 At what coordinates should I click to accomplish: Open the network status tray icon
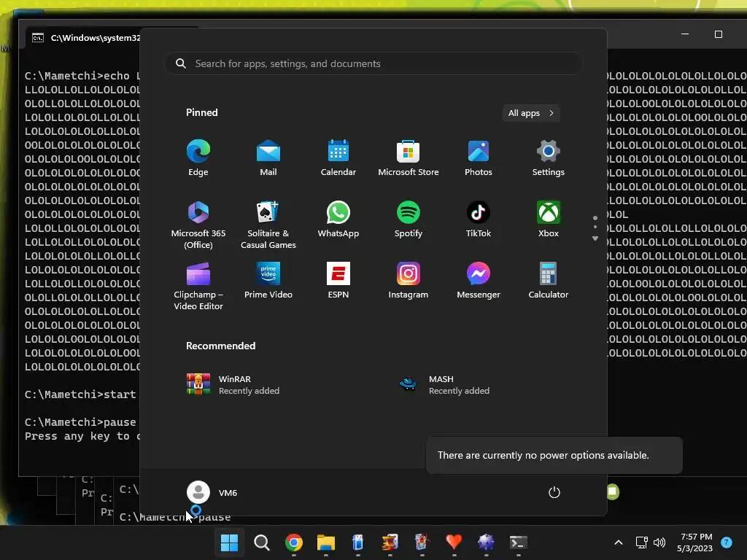click(641, 542)
